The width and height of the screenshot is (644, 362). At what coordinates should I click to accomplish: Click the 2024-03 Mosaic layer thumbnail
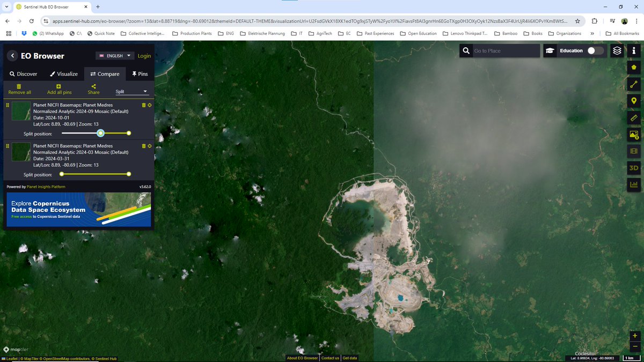pyautogui.click(x=21, y=152)
